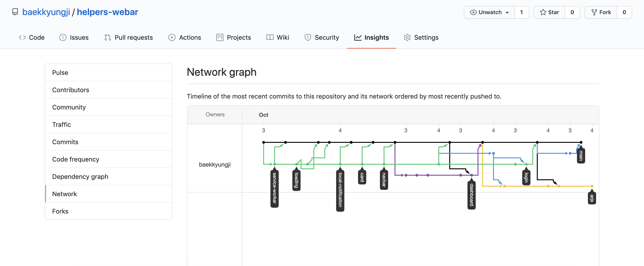Click the Pull requests branch icon
The image size is (644, 266).
(x=107, y=37)
